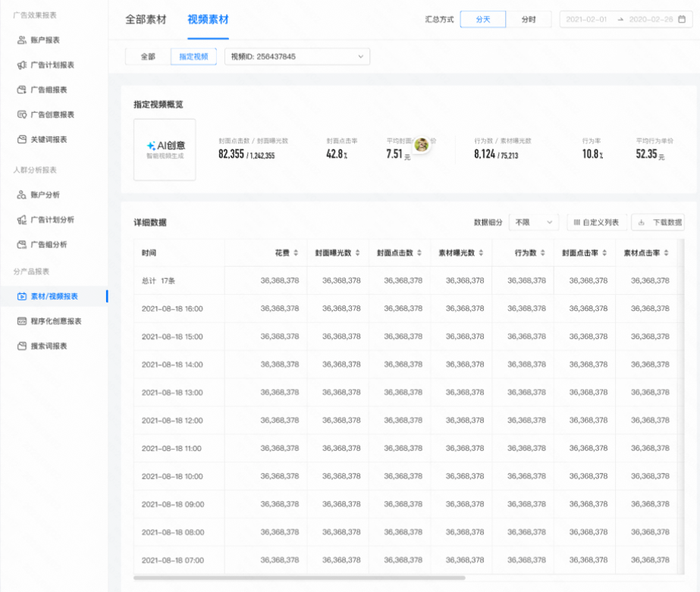
Task: Click the AI创意 video thumbnail
Action: pos(165,149)
